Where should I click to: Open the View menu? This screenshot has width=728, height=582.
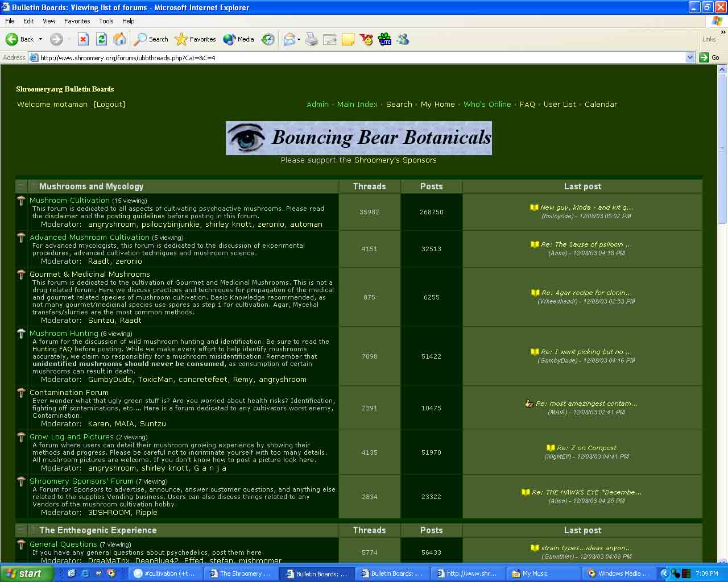tap(49, 21)
